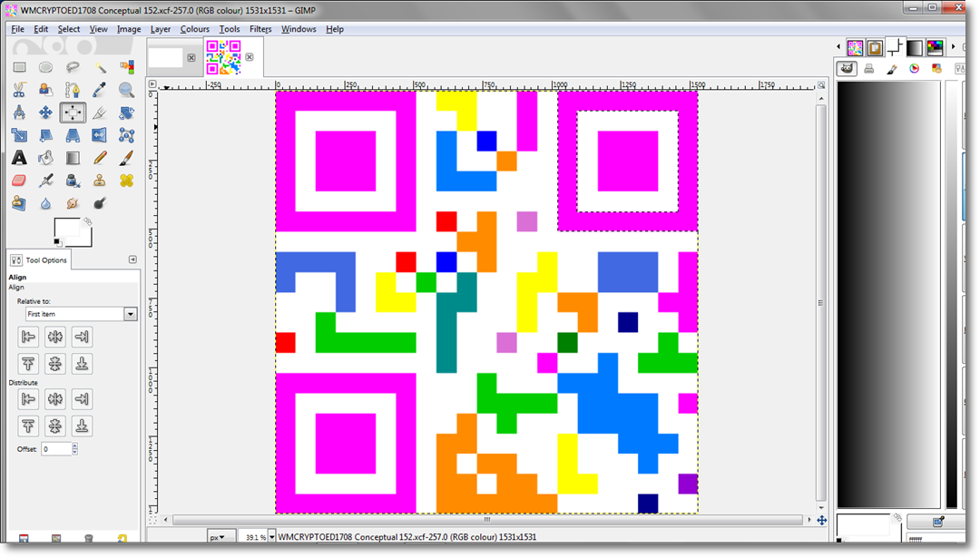Align top edge of target button

(x=28, y=364)
